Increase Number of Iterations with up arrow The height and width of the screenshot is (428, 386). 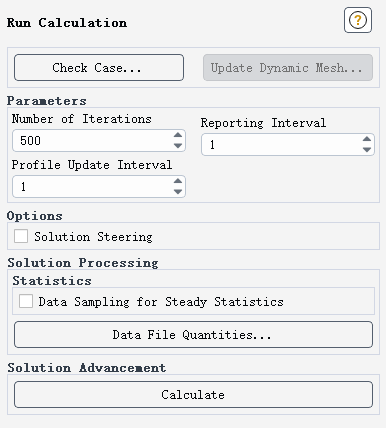coord(178,135)
